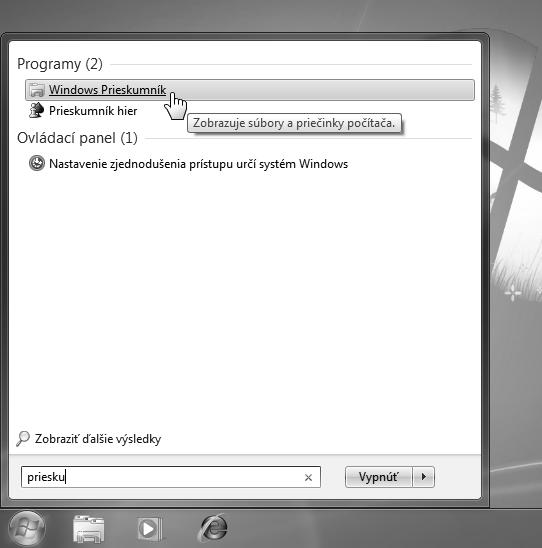Screen dimensions: 542x548
Task: Click the Ease of Access clock icon
Action: (x=37, y=163)
